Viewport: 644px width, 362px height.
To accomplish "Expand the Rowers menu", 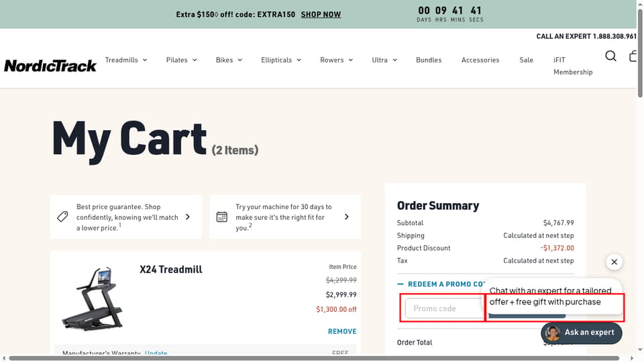I will click(x=336, y=60).
